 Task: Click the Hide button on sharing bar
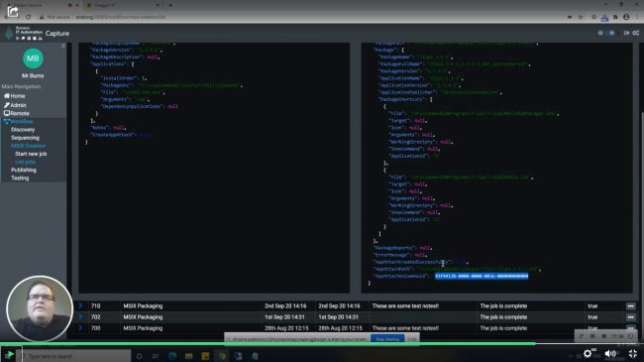point(412,339)
